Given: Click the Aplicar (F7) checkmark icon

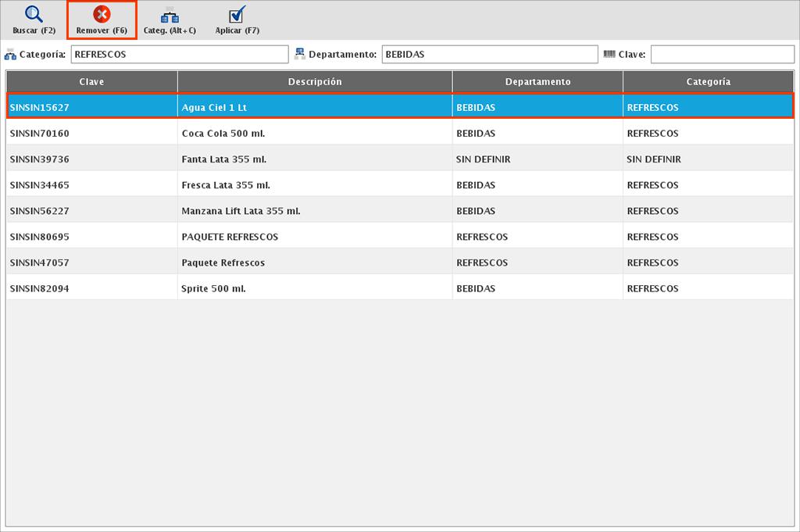Looking at the screenshot, I should tap(237, 15).
